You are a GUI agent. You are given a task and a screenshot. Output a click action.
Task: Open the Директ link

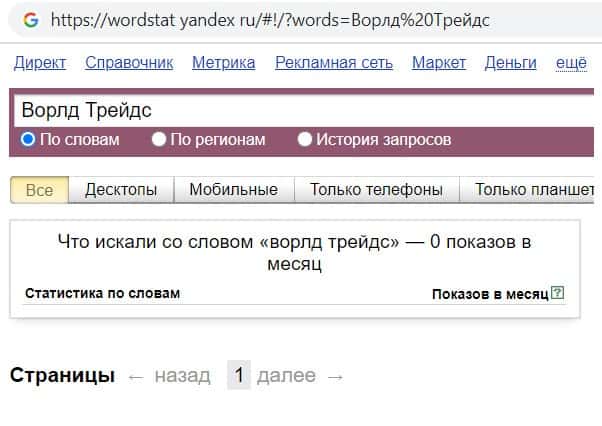tap(40, 63)
